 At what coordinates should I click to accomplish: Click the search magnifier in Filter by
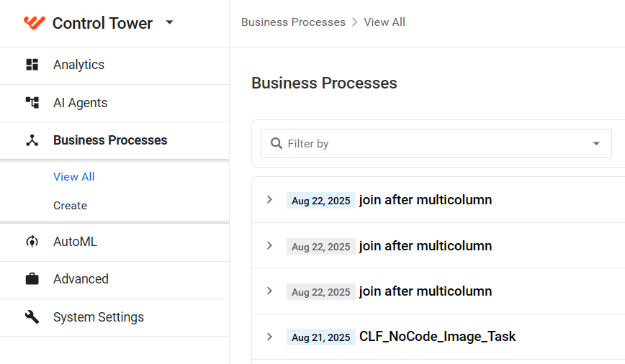[276, 143]
